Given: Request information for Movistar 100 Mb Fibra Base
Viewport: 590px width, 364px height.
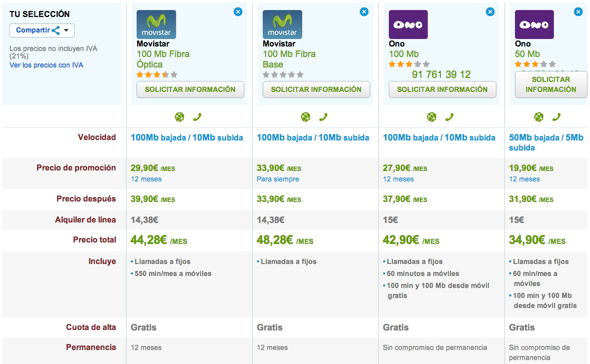Looking at the screenshot, I should pos(316,89).
